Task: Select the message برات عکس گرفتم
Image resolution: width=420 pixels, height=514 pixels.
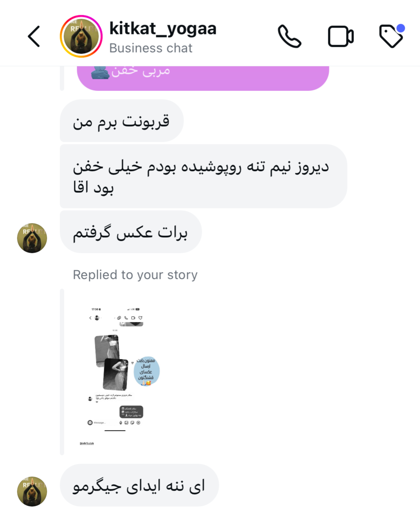Action: pyautogui.click(x=131, y=232)
